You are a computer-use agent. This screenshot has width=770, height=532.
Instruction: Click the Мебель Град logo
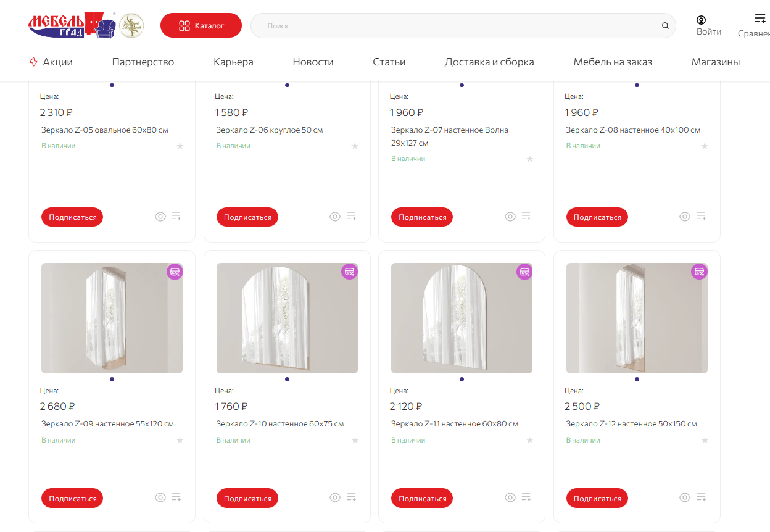(x=72, y=25)
